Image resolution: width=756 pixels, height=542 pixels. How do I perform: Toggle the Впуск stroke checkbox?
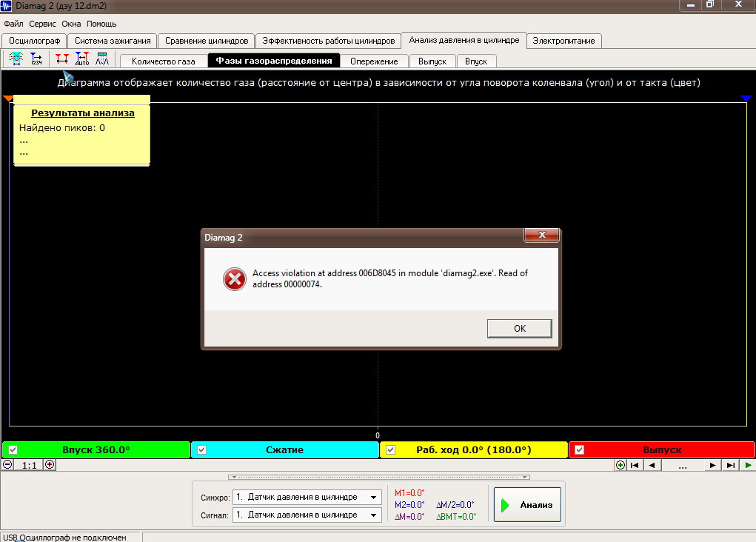click(13, 450)
